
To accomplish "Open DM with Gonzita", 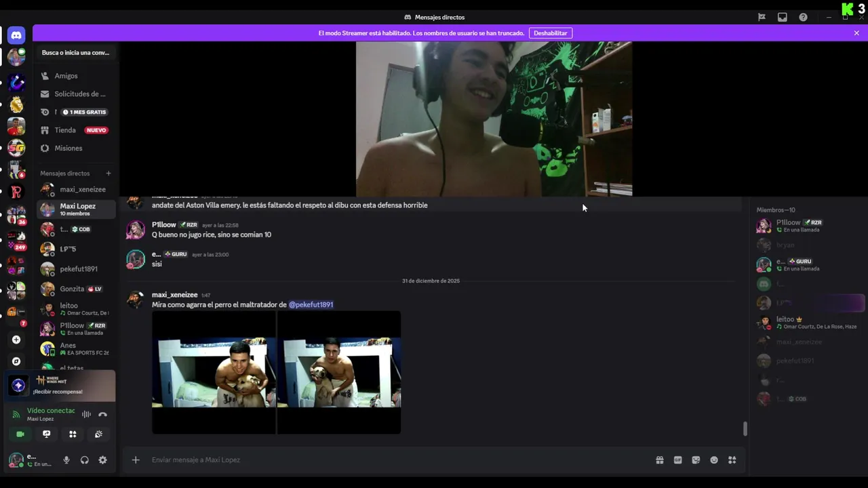I will [x=75, y=289].
